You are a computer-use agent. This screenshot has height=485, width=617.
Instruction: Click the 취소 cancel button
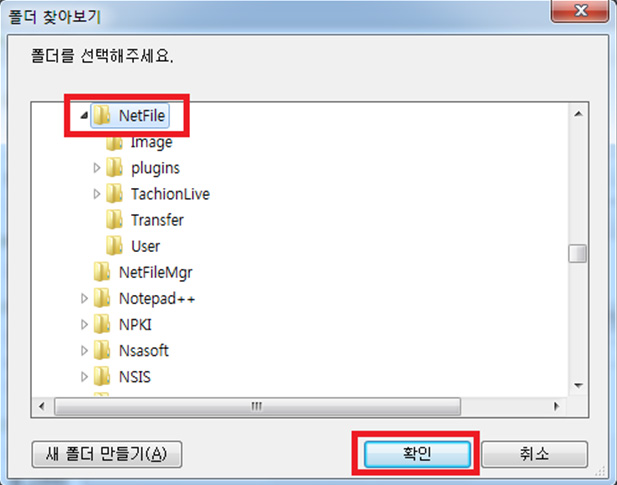[534, 454]
